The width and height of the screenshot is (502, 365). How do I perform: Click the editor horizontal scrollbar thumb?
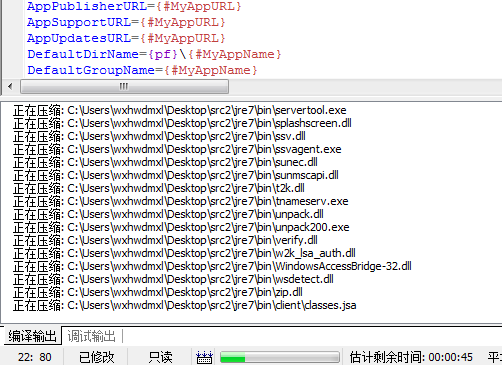[x=124, y=87]
